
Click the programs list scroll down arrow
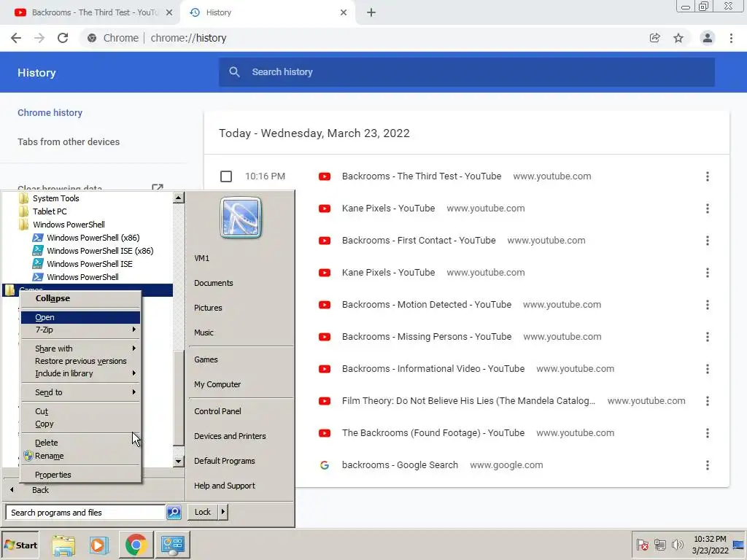[x=178, y=461]
